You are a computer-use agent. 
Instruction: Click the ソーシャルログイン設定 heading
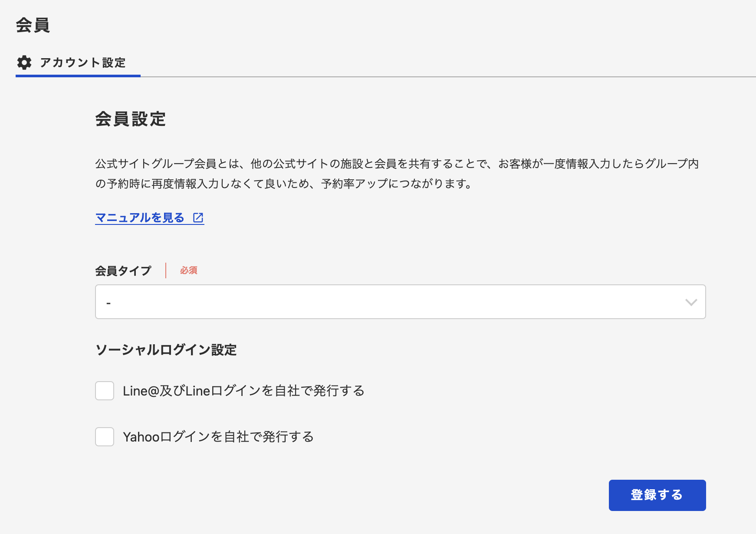coord(166,350)
